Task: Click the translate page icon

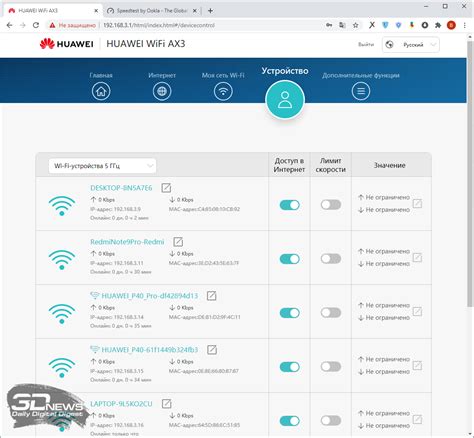Action: pos(342,25)
